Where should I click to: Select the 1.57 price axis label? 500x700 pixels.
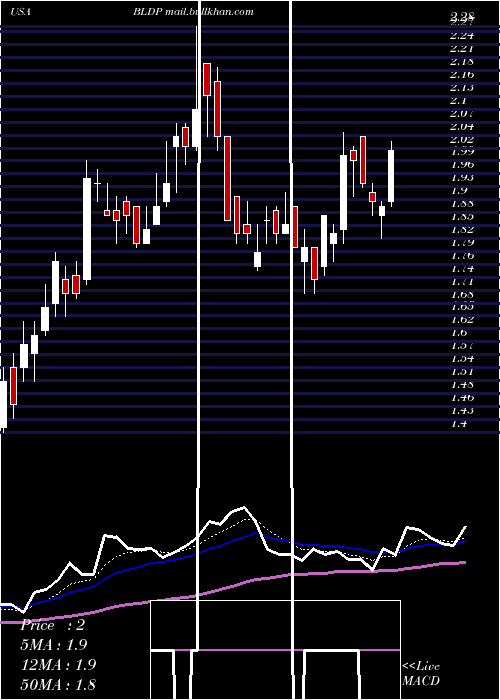462,346
